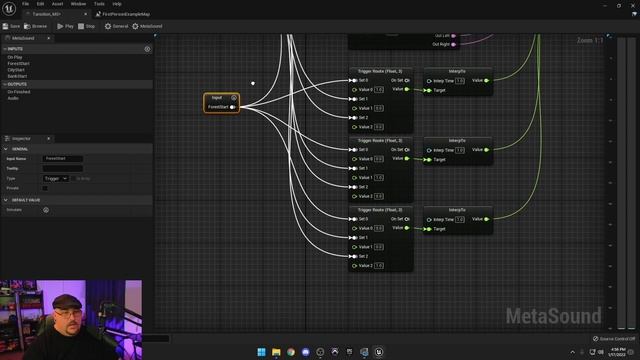Click the Unreal Engine taskbar icon
640x360 pixels.
point(379,352)
